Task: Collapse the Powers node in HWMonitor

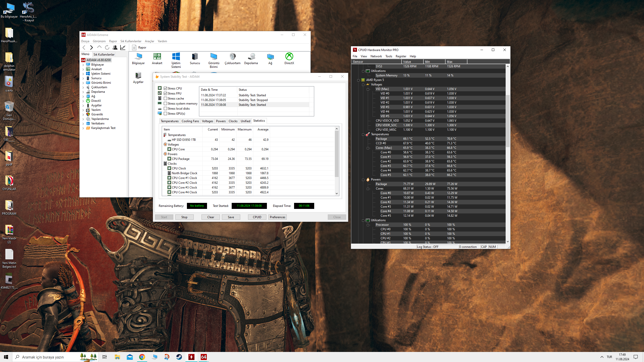Action: 363,180
